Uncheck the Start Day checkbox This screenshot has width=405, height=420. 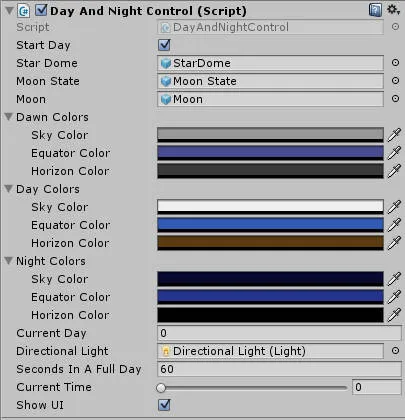pos(164,45)
